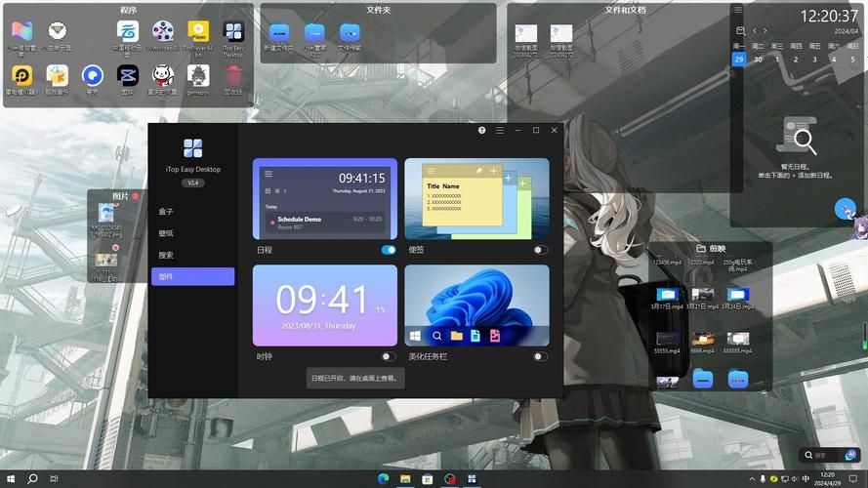The height and width of the screenshot is (488, 868).
Task: Enable the 时钟 clock widget toggle
Action: pos(389,357)
